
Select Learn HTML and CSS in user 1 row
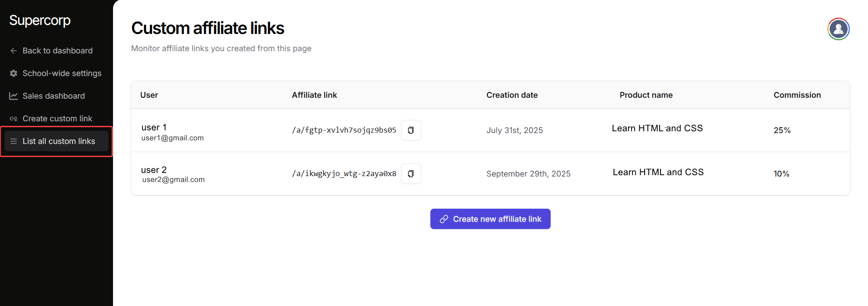click(657, 129)
